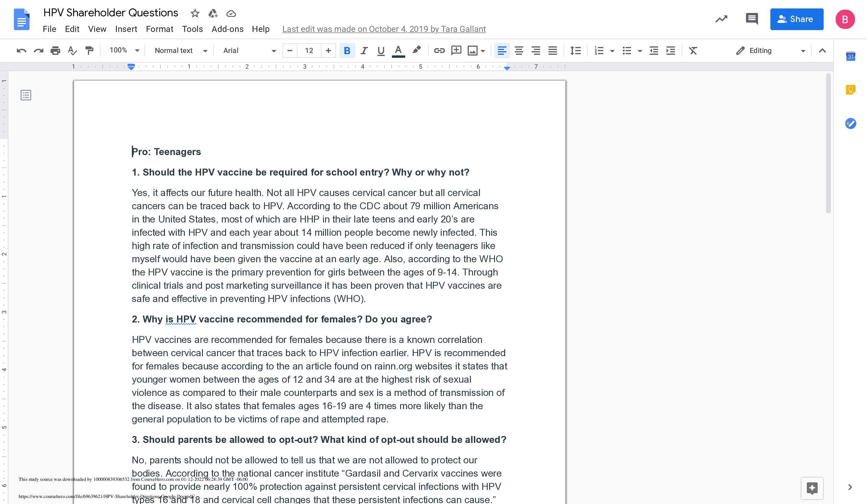The height and width of the screenshot is (504, 867).
Task: Expand numbered list options arrow
Action: (x=612, y=51)
